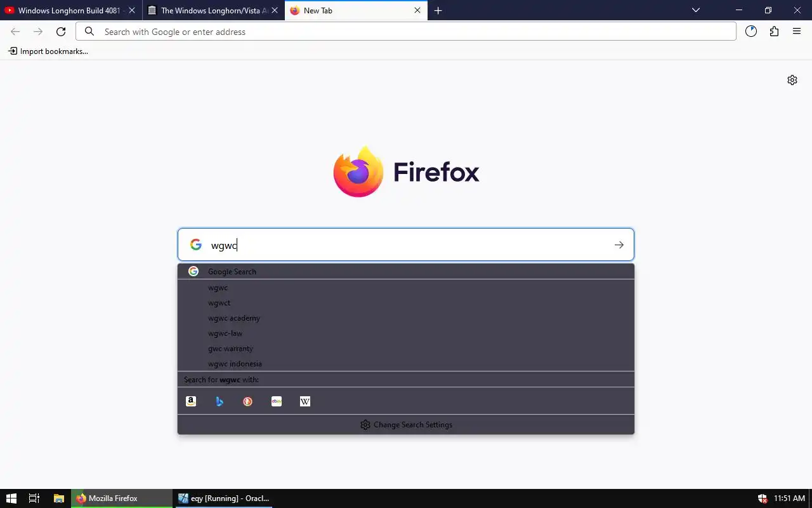List all tabs dropdown
This screenshot has width=812, height=508.
click(696, 10)
